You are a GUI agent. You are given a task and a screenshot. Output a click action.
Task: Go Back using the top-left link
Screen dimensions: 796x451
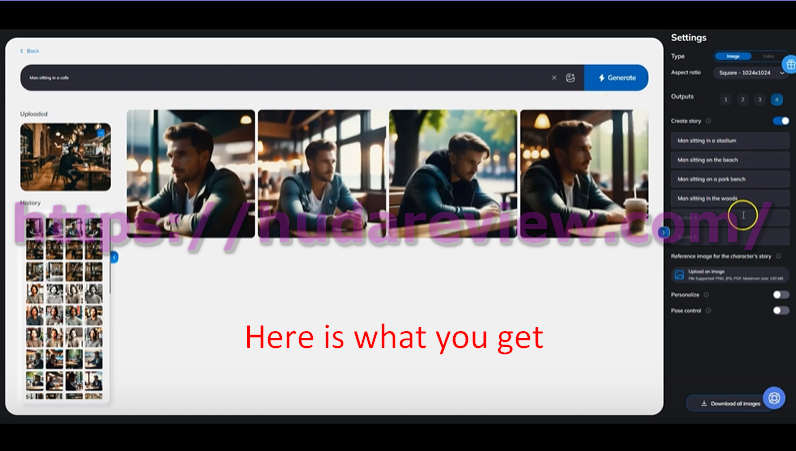(30, 50)
